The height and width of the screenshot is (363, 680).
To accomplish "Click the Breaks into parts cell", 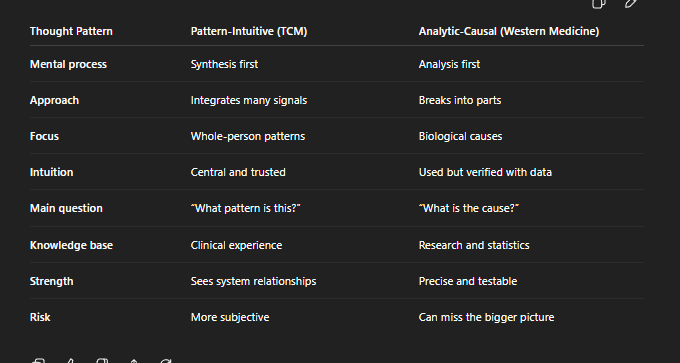I will [460, 100].
